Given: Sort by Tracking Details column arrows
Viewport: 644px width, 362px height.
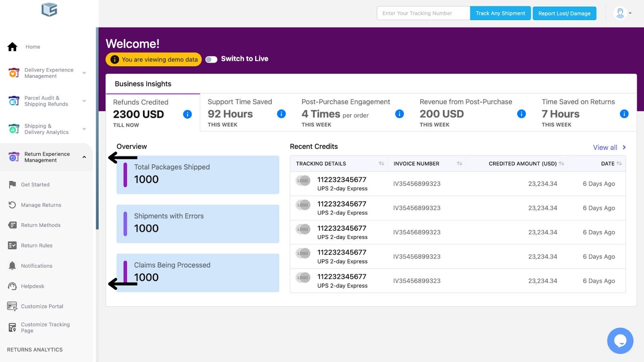Looking at the screenshot, I should pos(381,164).
